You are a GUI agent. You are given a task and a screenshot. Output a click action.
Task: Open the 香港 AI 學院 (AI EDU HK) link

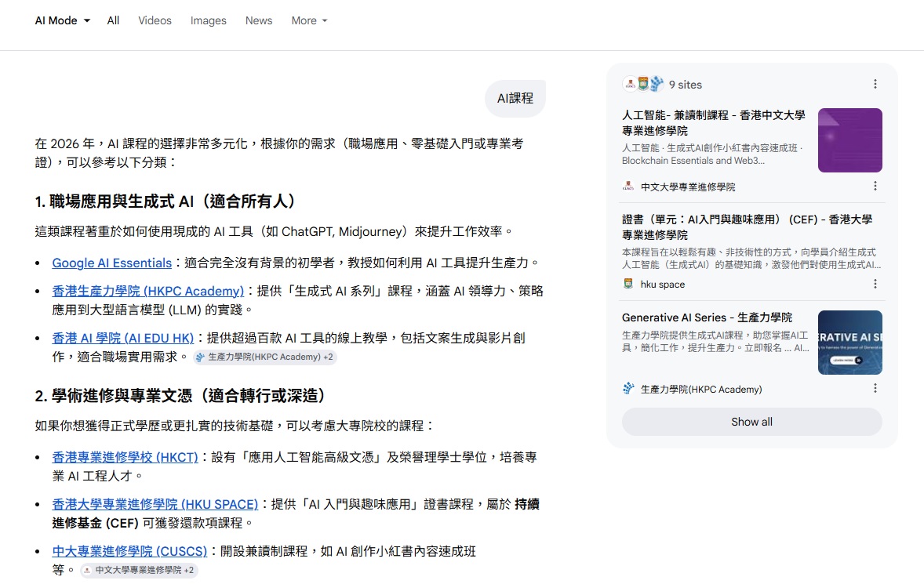(x=122, y=338)
